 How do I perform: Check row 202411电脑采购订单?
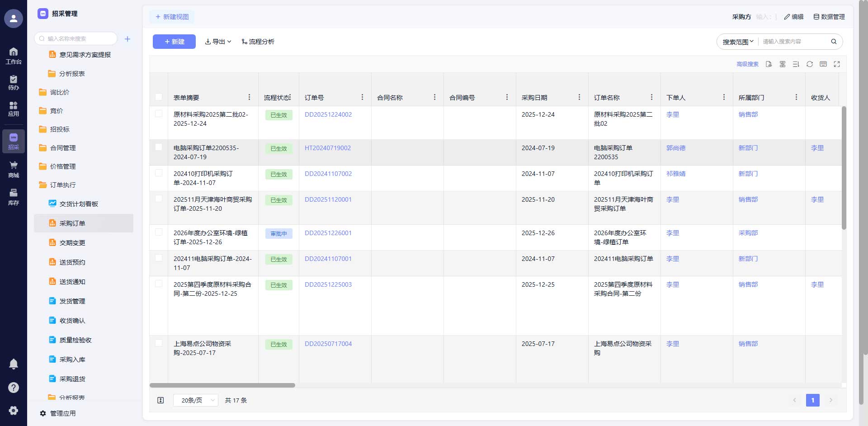click(159, 258)
